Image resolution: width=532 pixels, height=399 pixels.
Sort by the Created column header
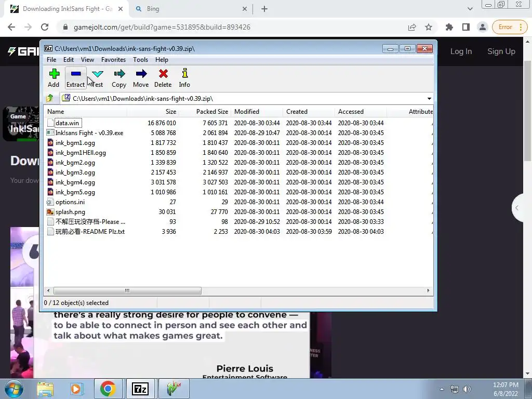[x=309, y=112]
